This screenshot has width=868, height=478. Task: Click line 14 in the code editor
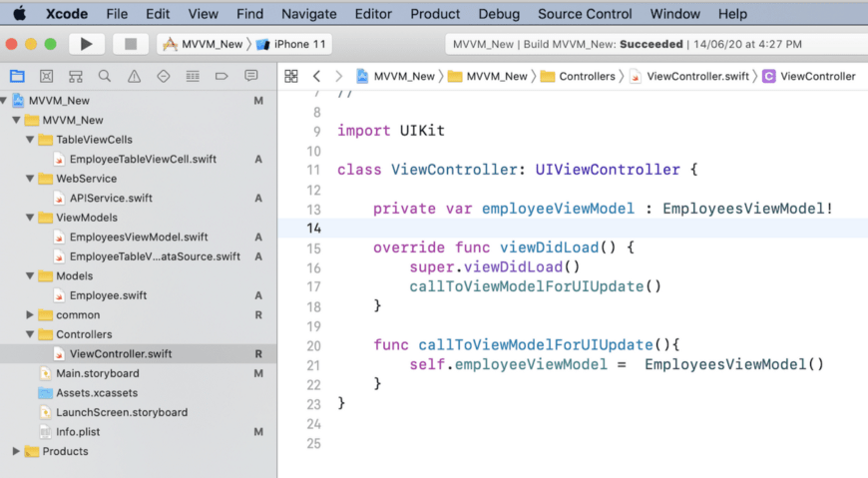click(x=599, y=229)
